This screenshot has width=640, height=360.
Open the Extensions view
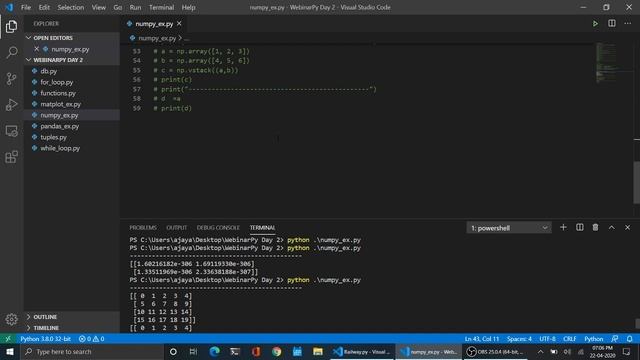point(11,157)
